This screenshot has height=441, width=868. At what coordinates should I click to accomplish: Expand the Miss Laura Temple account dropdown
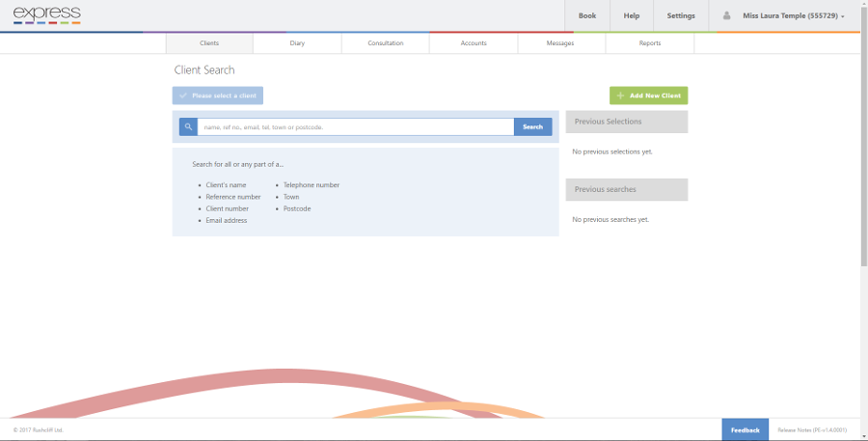tap(784, 15)
